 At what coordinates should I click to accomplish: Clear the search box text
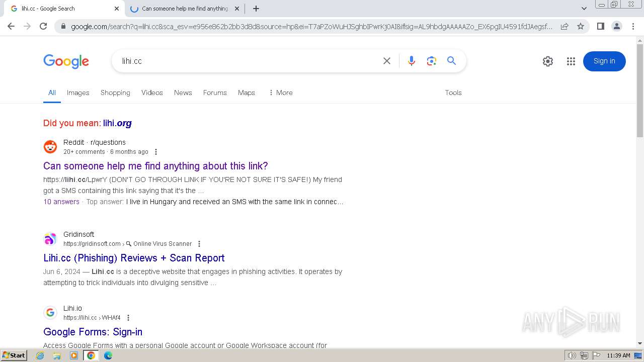[387, 61]
